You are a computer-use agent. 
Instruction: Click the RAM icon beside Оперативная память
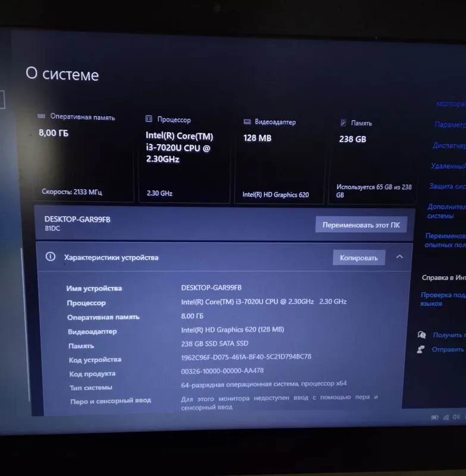(x=41, y=115)
